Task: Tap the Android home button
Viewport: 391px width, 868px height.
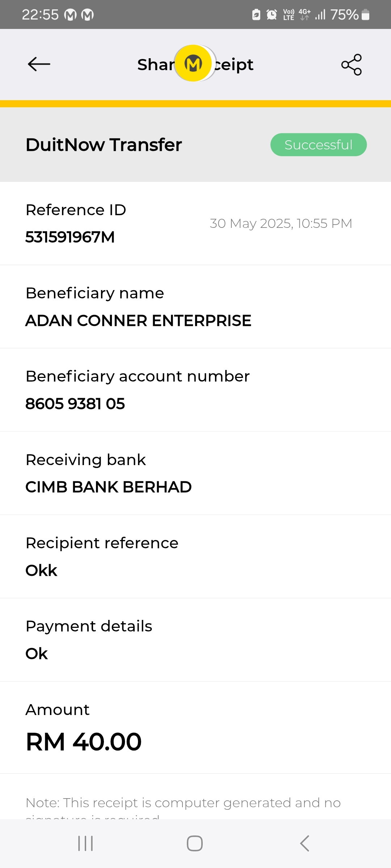Action: (x=195, y=843)
